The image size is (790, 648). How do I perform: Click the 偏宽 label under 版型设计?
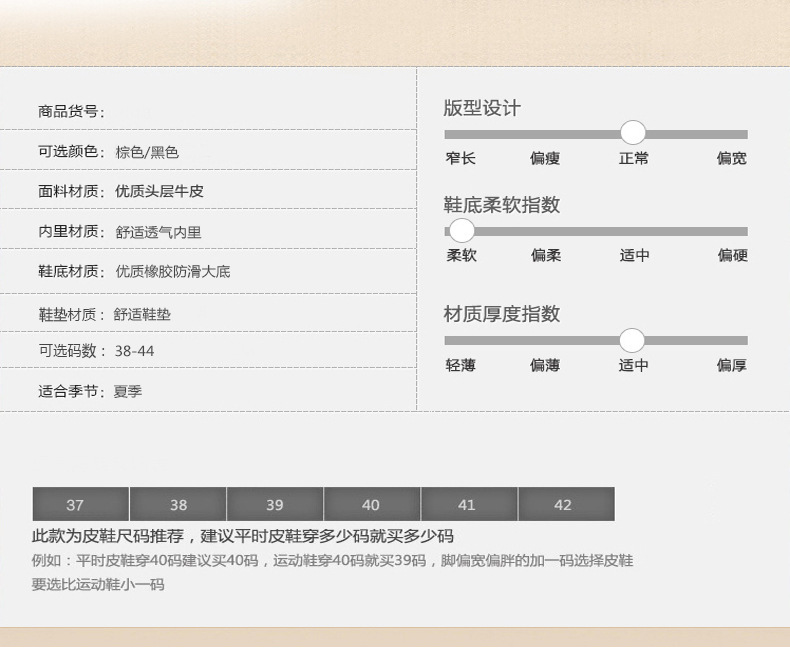pos(732,158)
